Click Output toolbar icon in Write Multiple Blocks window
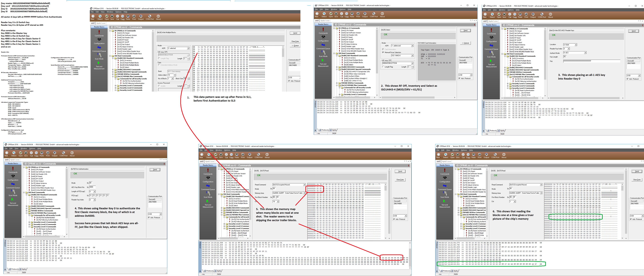644x276 pixels. pyautogui.click(x=141, y=16)
